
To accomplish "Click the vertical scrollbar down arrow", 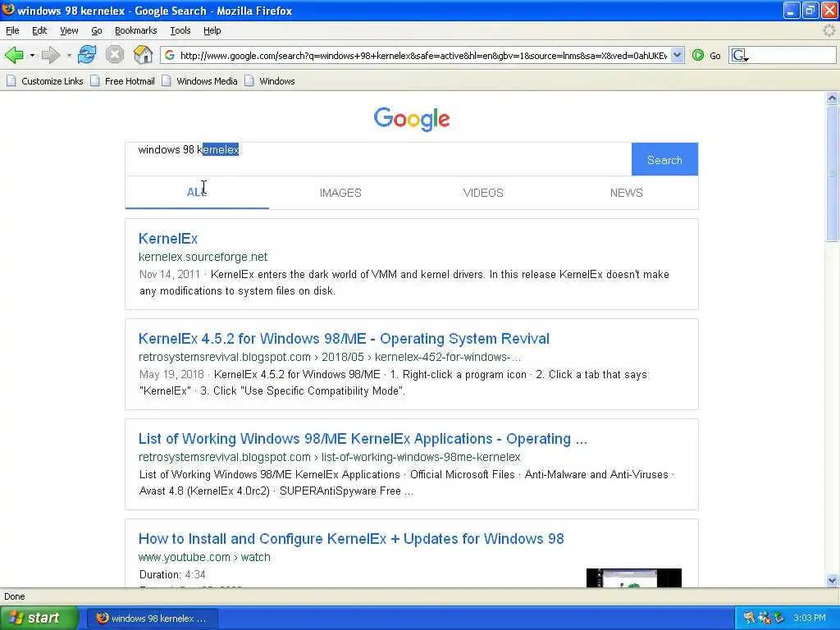I will [x=832, y=580].
